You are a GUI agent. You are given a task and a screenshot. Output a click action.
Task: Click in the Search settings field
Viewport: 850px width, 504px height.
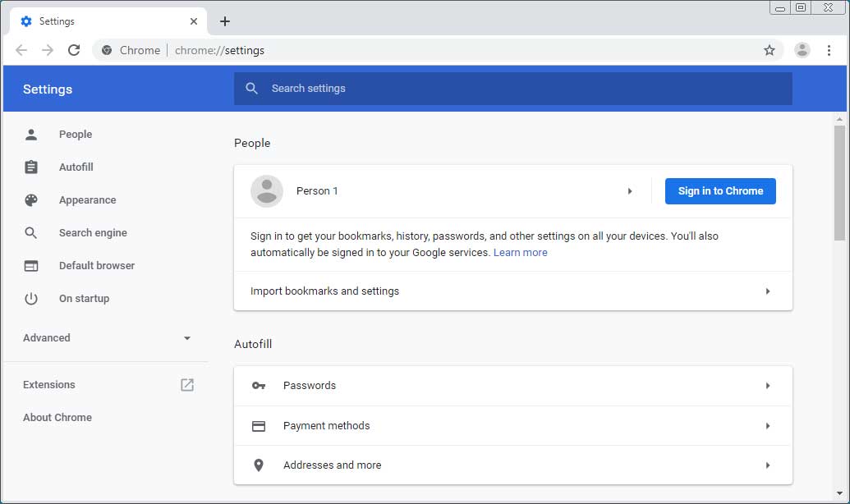[512, 89]
